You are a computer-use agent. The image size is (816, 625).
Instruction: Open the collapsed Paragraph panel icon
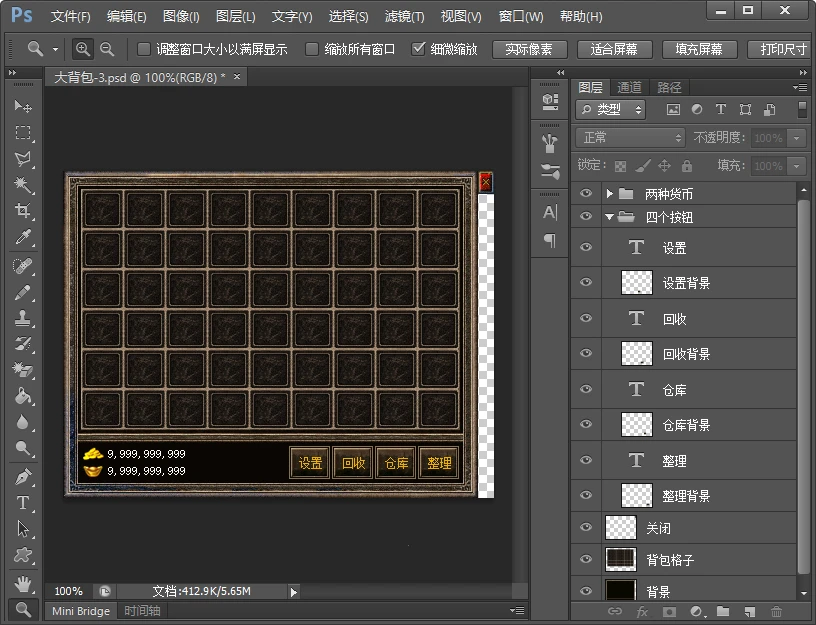[550, 240]
